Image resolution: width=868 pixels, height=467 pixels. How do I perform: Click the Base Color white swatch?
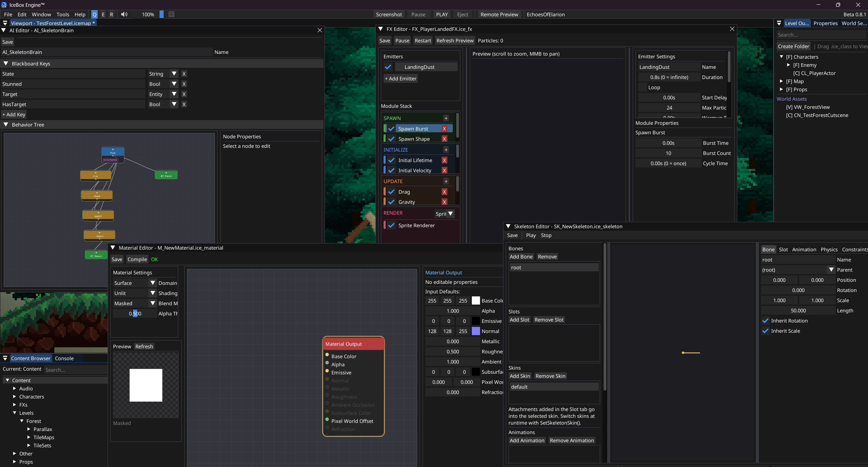coord(476,301)
